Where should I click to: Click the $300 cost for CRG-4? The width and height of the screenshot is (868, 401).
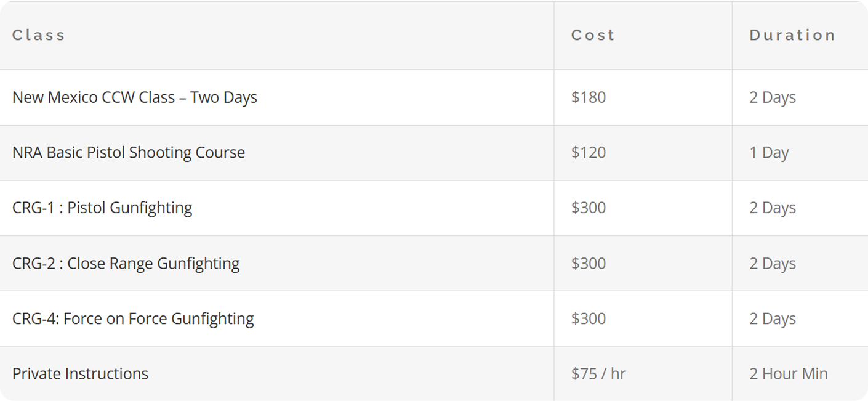[589, 319]
